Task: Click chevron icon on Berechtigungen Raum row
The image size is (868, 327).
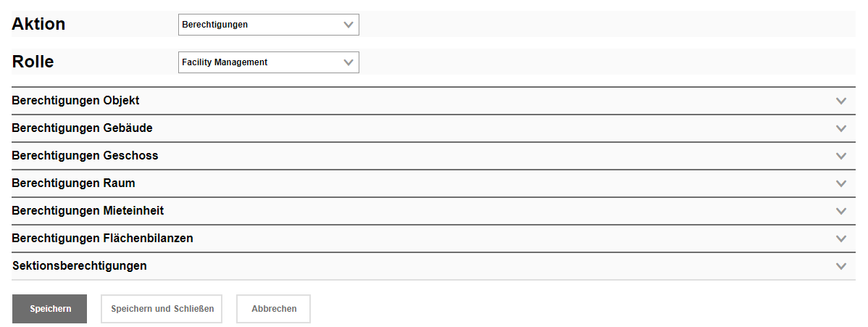Action: [840, 183]
